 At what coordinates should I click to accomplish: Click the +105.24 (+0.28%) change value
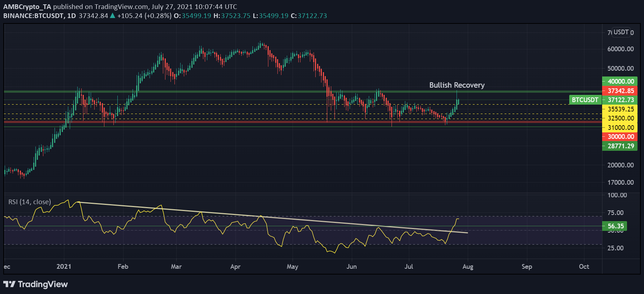[x=144, y=16]
